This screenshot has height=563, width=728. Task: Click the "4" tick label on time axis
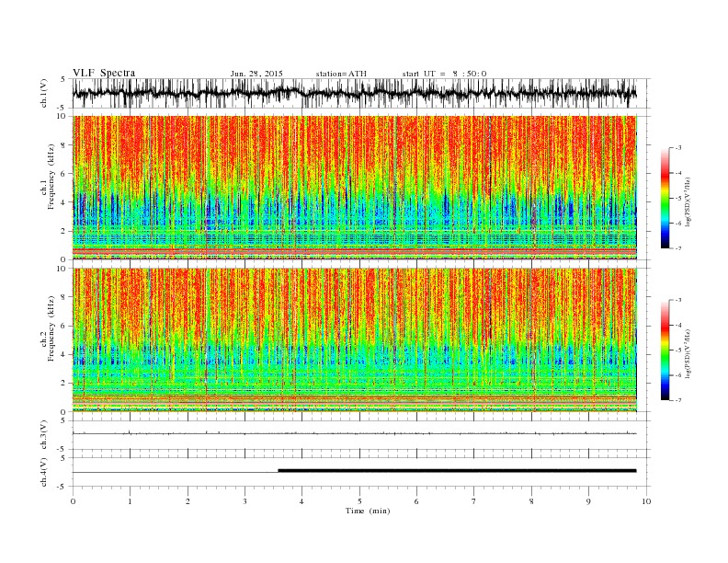(x=301, y=501)
